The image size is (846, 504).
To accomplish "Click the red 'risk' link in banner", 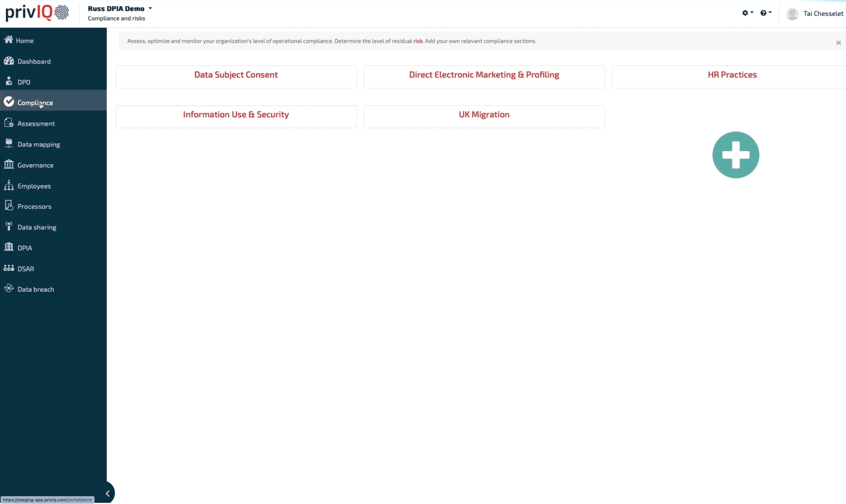I will (x=418, y=41).
